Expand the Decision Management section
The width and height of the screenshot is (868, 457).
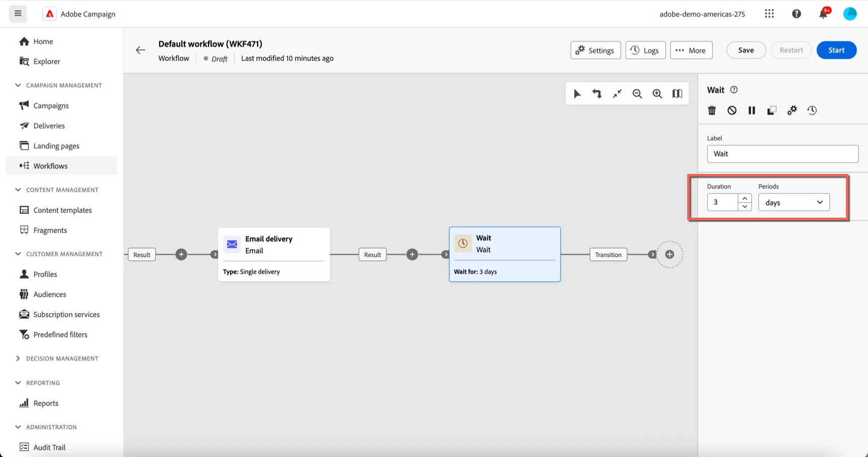[x=18, y=358]
